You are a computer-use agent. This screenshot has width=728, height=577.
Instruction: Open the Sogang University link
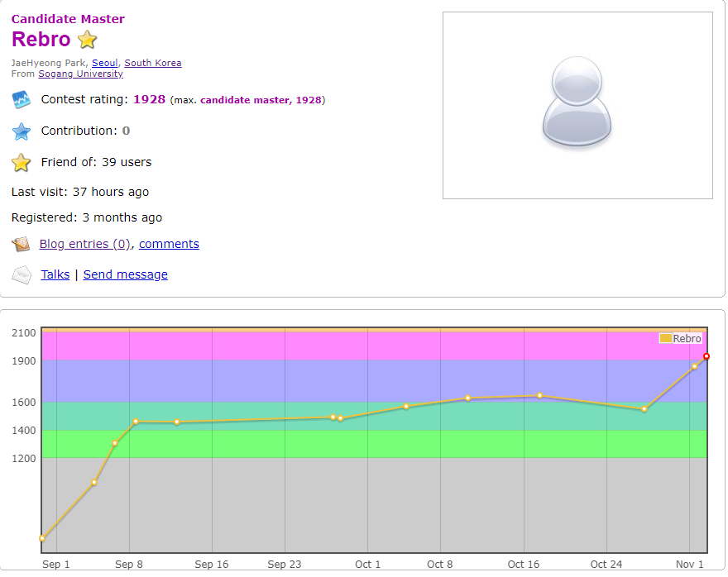pyautogui.click(x=80, y=74)
